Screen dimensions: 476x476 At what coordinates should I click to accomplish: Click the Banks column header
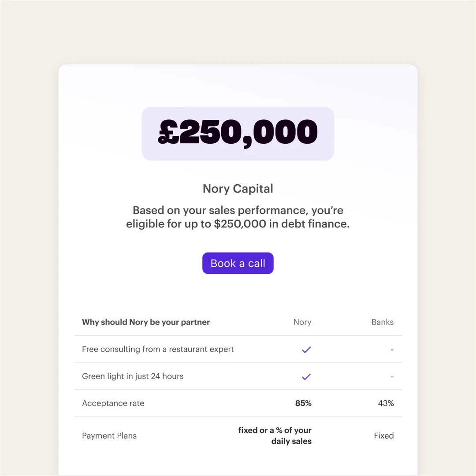point(383,322)
